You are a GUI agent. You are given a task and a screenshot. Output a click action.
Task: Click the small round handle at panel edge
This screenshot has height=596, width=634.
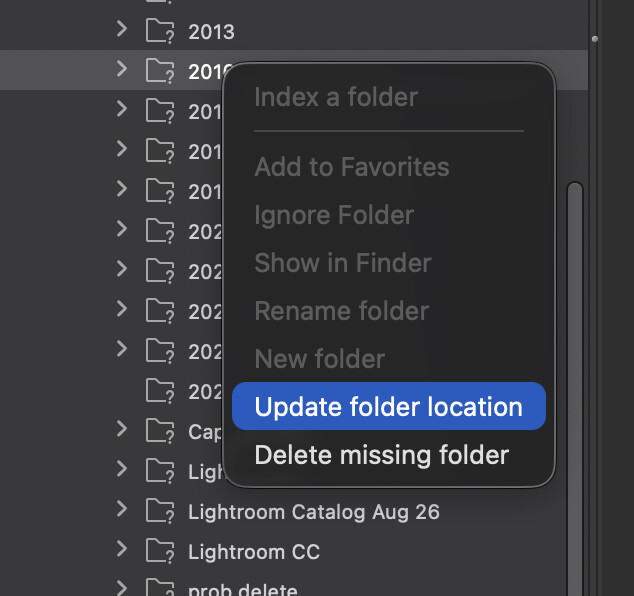[x=594, y=39]
